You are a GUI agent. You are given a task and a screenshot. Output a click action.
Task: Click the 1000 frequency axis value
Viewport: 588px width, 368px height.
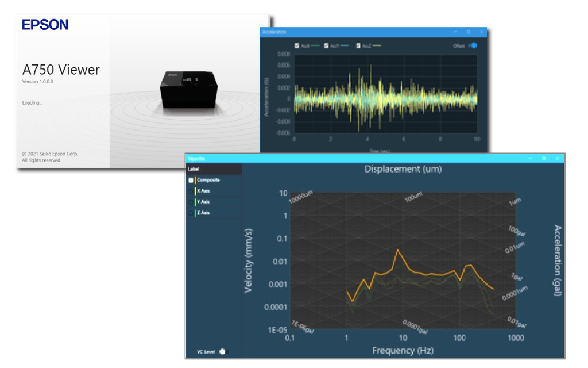[516, 338]
